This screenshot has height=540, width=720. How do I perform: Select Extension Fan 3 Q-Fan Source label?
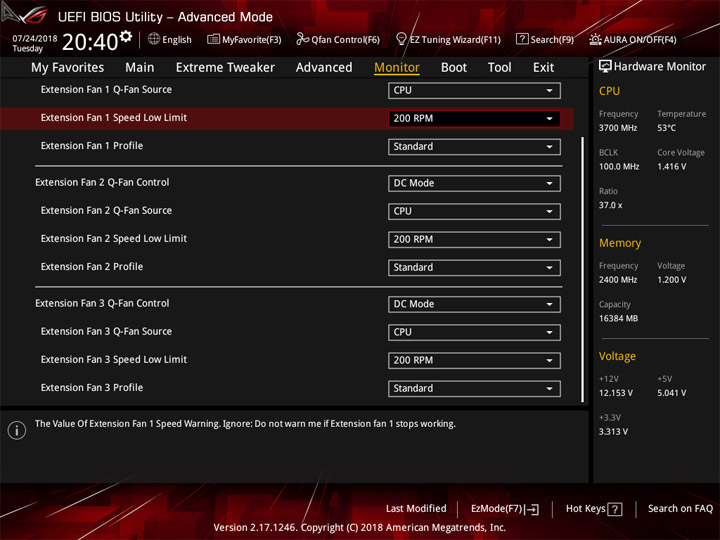point(106,331)
